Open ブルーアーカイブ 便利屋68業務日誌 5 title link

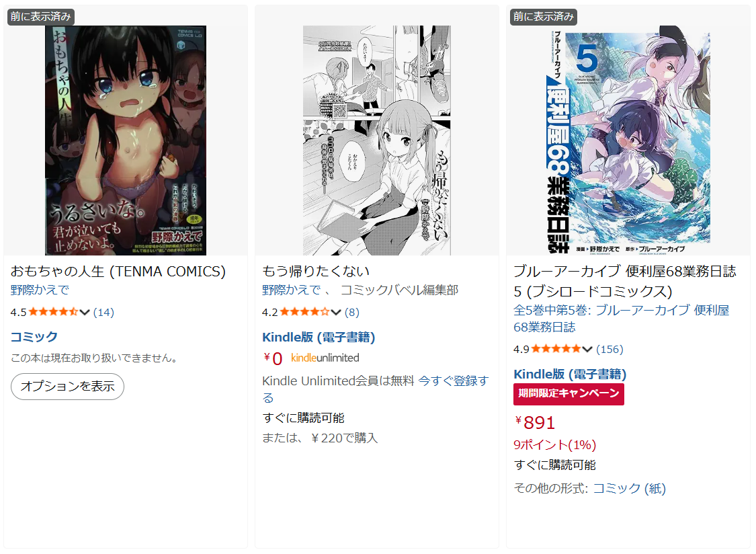click(624, 281)
